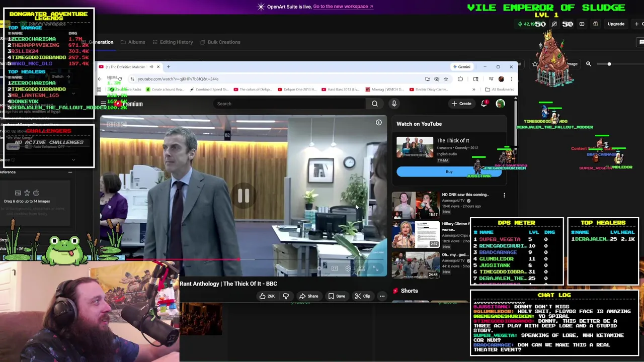Enter video fullscreen
Screen dimensions: 644x362
(375, 268)
